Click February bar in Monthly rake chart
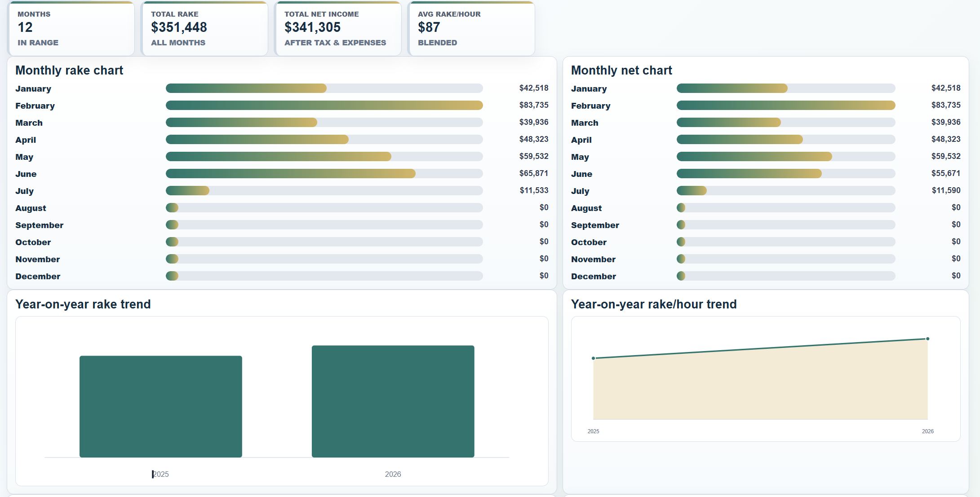This screenshot has width=980, height=497. [324, 106]
